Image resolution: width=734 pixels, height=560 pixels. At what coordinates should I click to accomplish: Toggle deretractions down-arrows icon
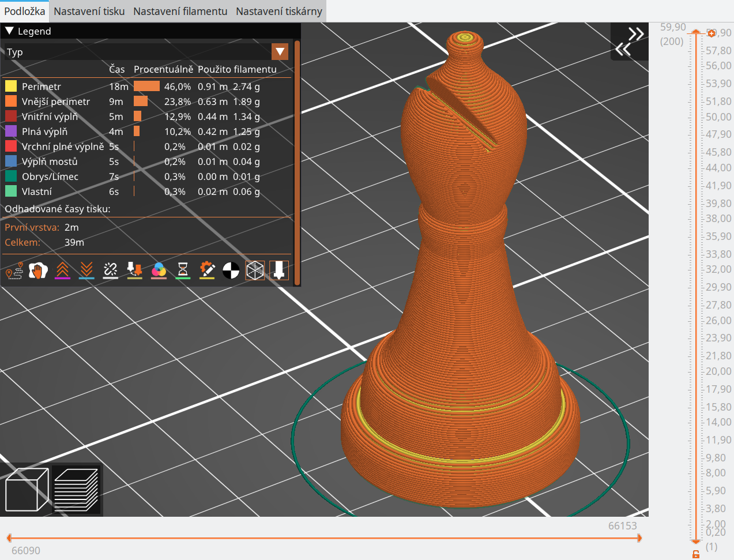click(x=86, y=270)
